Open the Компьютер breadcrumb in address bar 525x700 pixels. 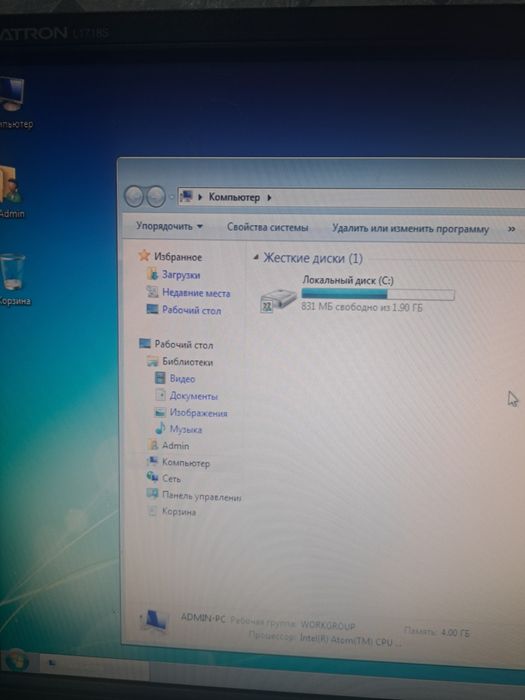234,197
